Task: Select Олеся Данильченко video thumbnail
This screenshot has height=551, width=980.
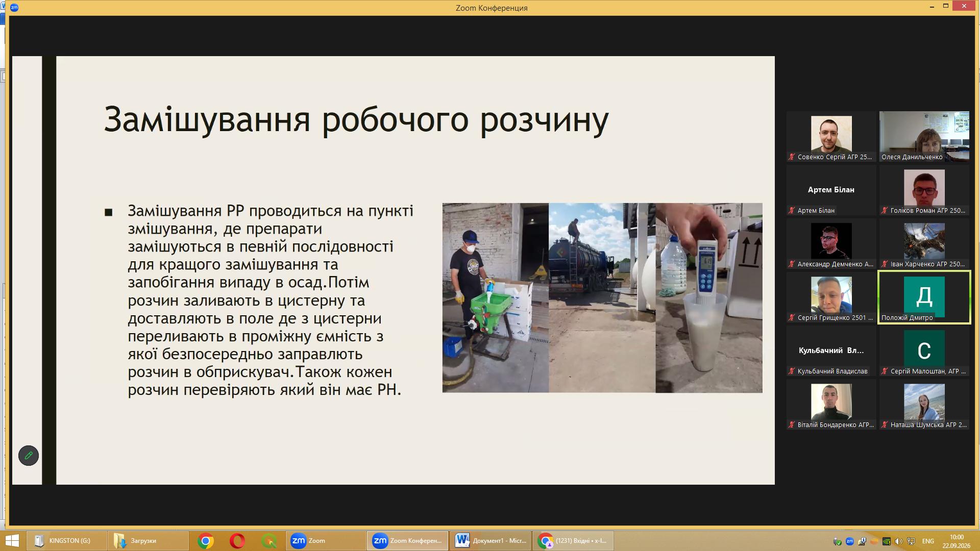Action: [x=924, y=137]
